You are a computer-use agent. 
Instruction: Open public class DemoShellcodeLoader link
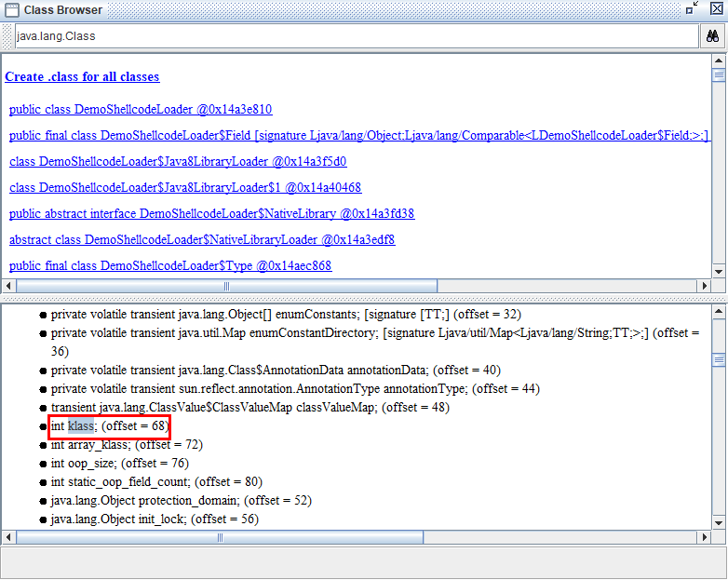click(x=140, y=109)
